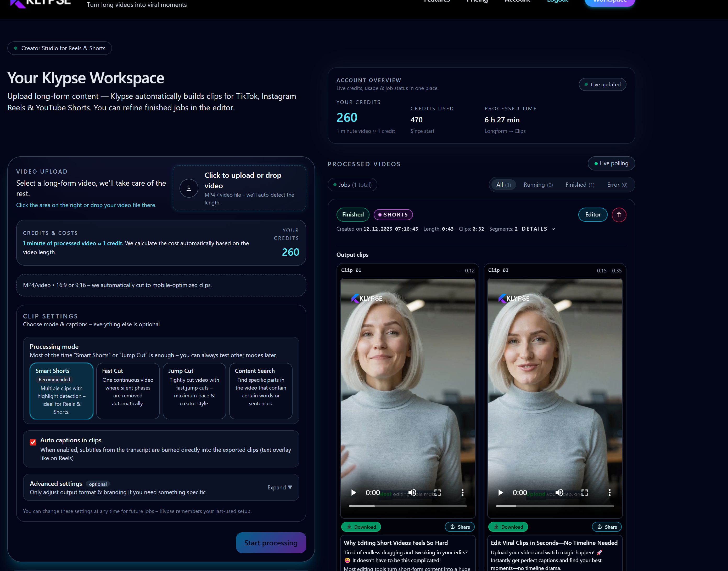The width and height of the screenshot is (728, 571).
Task: Open more options menu on Clip 01
Action: [x=463, y=493]
